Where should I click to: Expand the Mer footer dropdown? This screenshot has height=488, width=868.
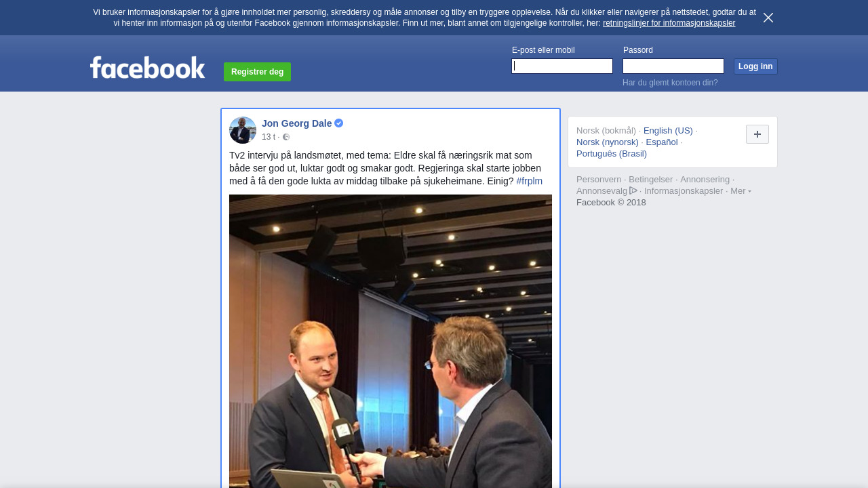[x=741, y=191]
